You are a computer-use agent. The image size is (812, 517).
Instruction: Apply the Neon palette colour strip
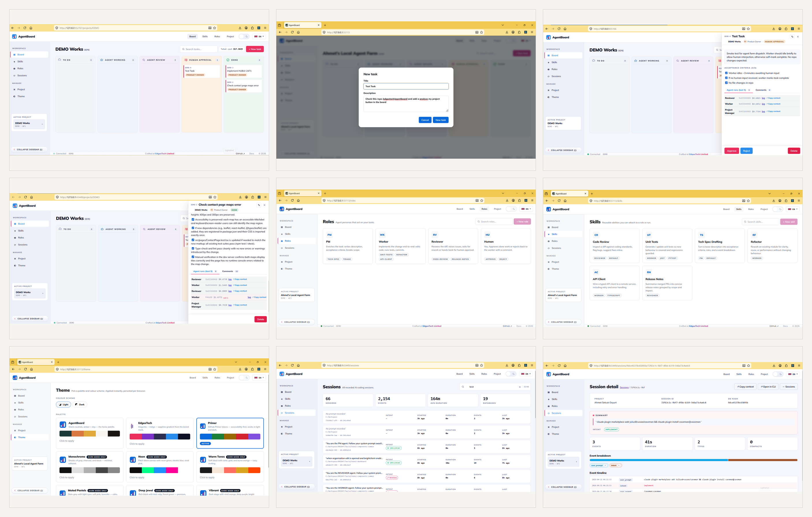click(x=159, y=470)
